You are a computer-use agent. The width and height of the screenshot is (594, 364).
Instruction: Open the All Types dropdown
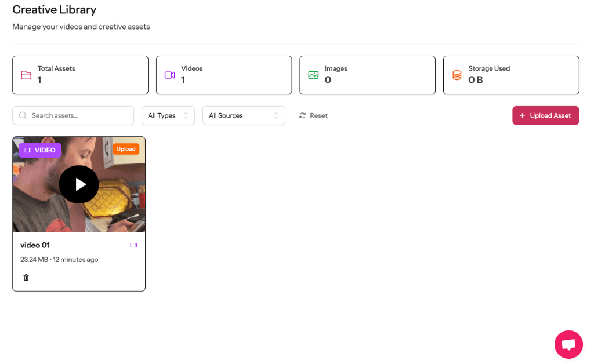coord(168,115)
